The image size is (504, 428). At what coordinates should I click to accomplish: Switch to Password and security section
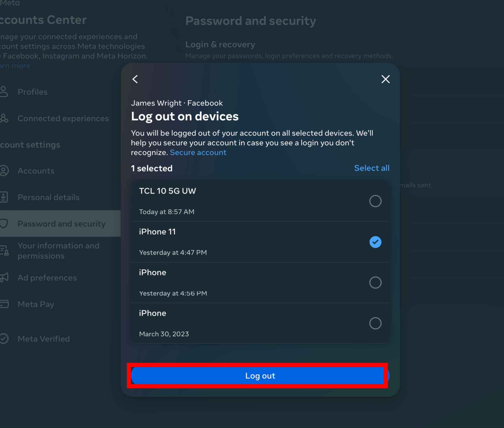[x=61, y=224]
